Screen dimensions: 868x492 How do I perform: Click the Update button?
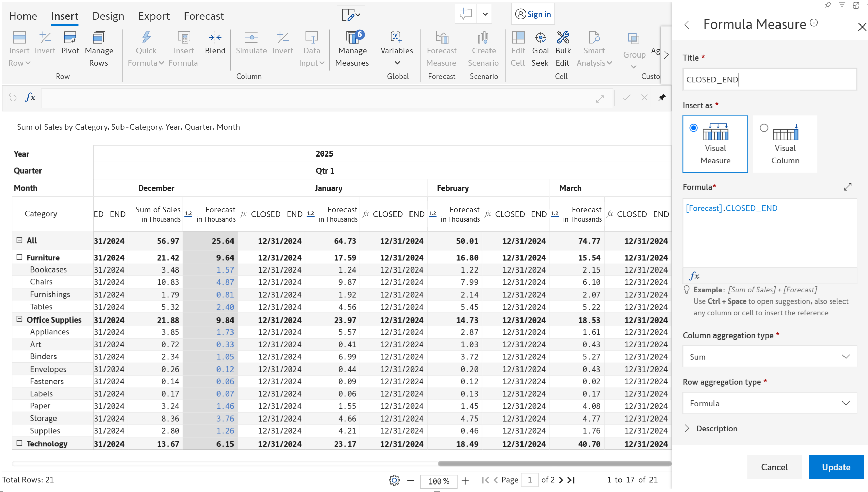coord(836,467)
